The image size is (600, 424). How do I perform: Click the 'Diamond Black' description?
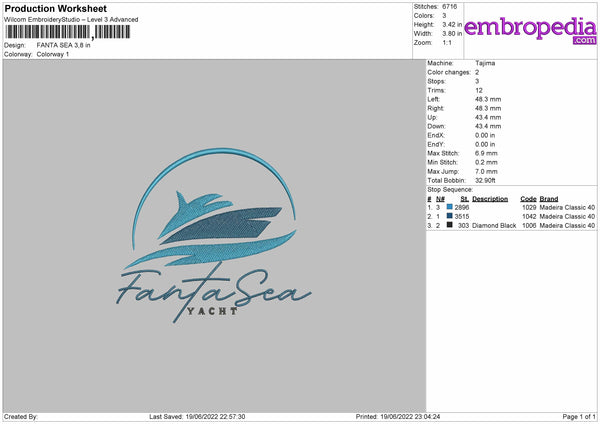494,226
